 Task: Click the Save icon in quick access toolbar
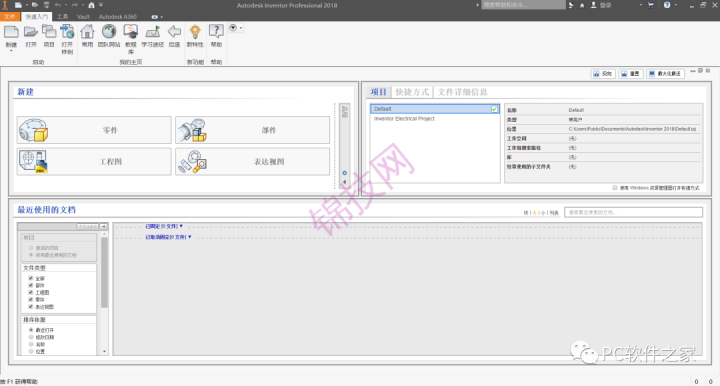46,5
